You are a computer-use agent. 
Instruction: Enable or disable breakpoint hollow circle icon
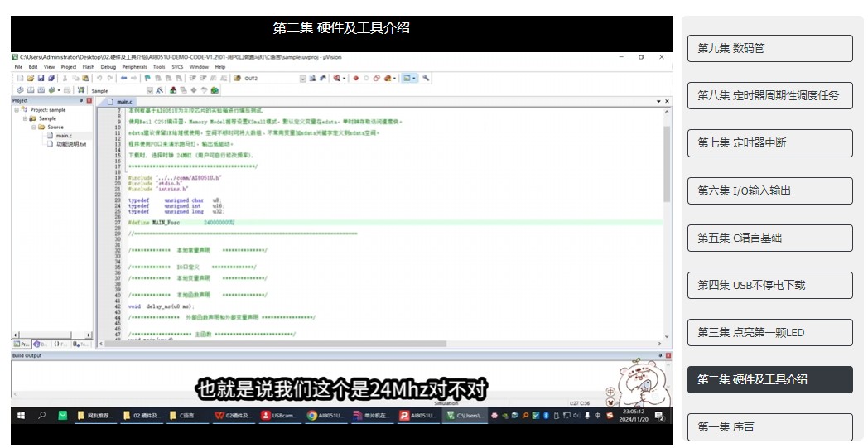366,78
